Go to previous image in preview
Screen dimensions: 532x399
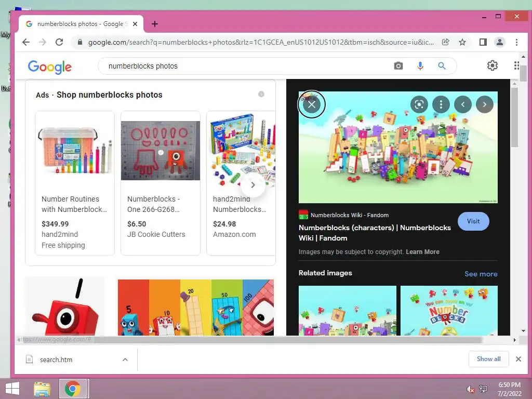coord(463,104)
